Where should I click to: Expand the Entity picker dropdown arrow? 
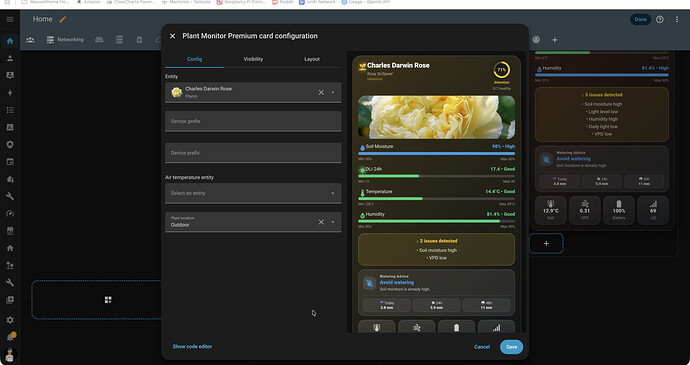tap(333, 92)
